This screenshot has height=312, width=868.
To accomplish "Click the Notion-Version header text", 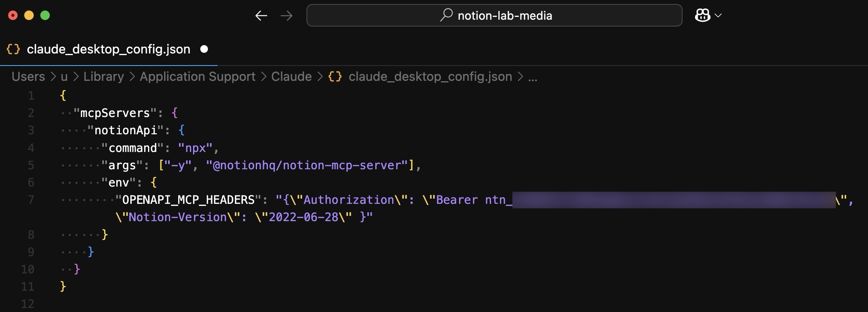I will pyautogui.click(x=178, y=217).
